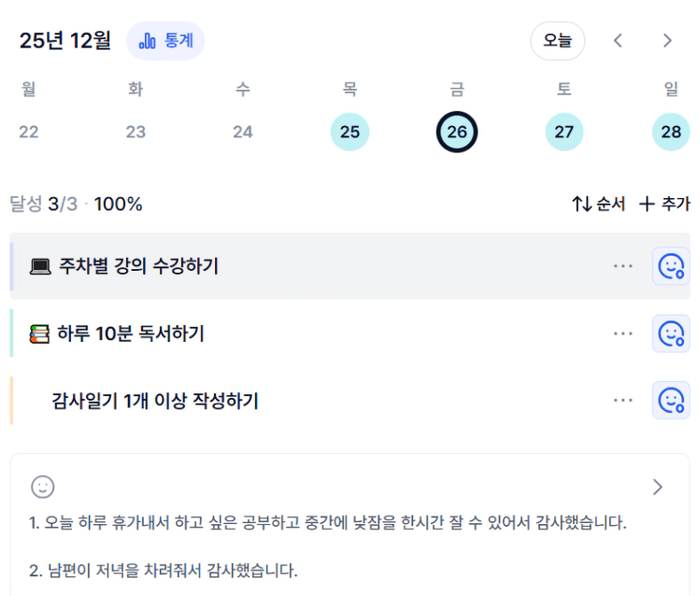Click the smiley icon in diary card
700x596 pixels.
click(43, 487)
